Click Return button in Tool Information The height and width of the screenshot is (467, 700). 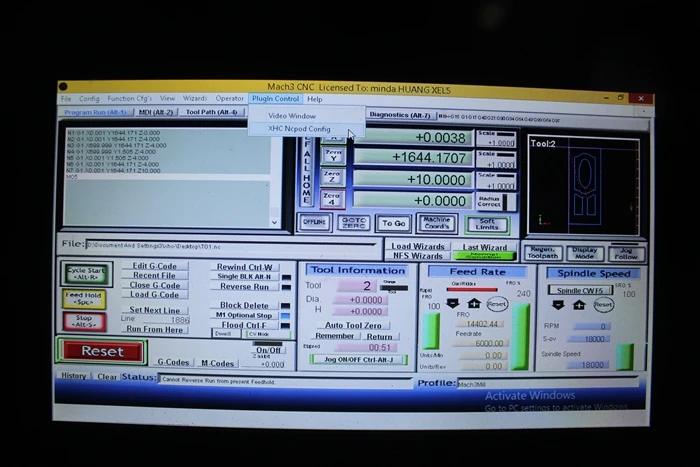(379, 336)
